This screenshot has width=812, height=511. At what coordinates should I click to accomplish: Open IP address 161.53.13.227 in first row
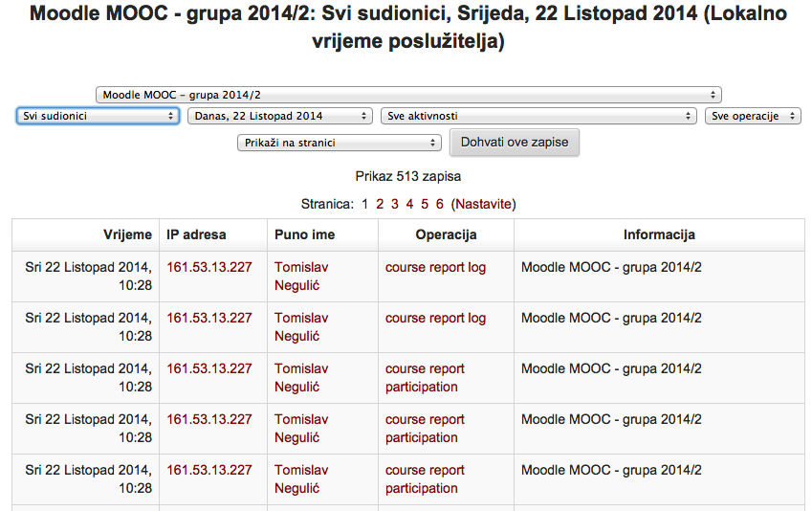point(209,267)
